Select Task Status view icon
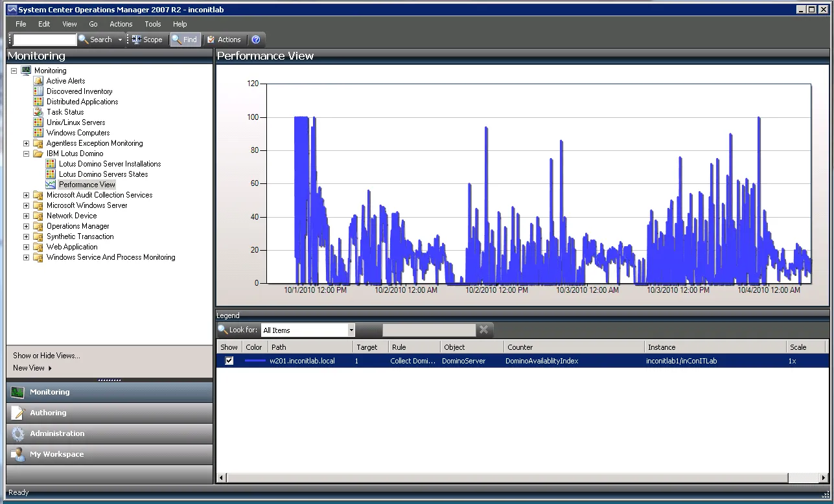The width and height of the screenshot is (834, 504). 38,112
